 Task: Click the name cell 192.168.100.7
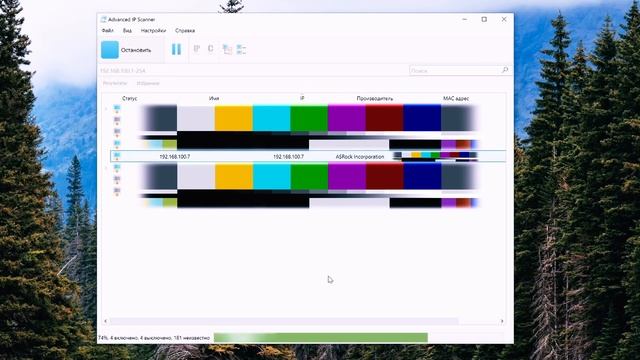[x=175, y=157]
